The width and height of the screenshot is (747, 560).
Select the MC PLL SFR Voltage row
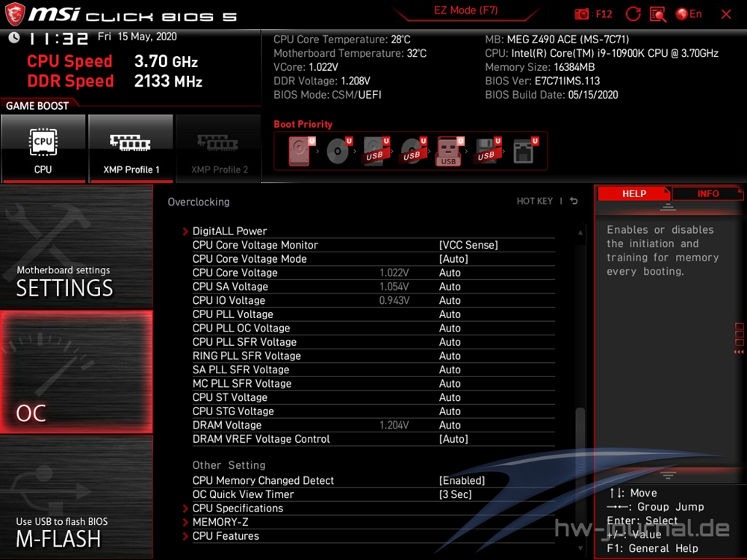[373, 383]
